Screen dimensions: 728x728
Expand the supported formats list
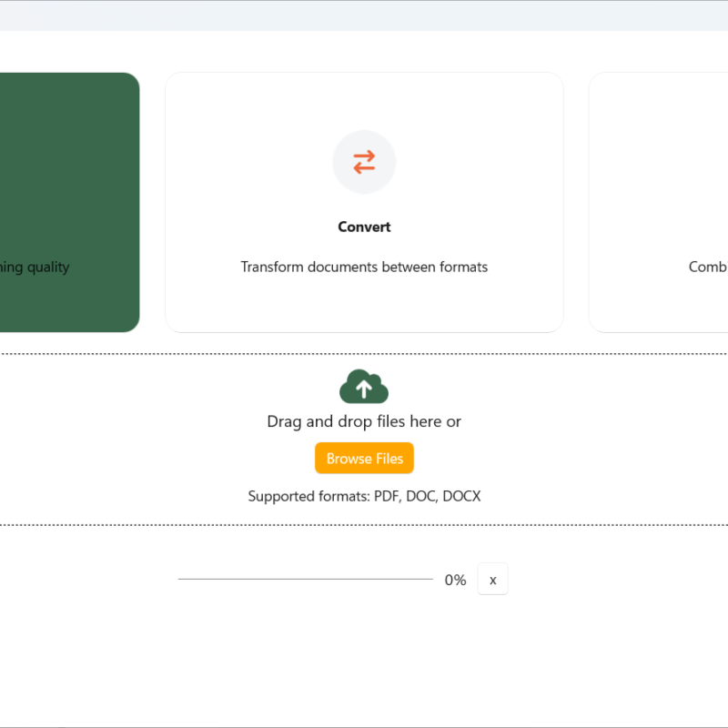click(364, 496)
